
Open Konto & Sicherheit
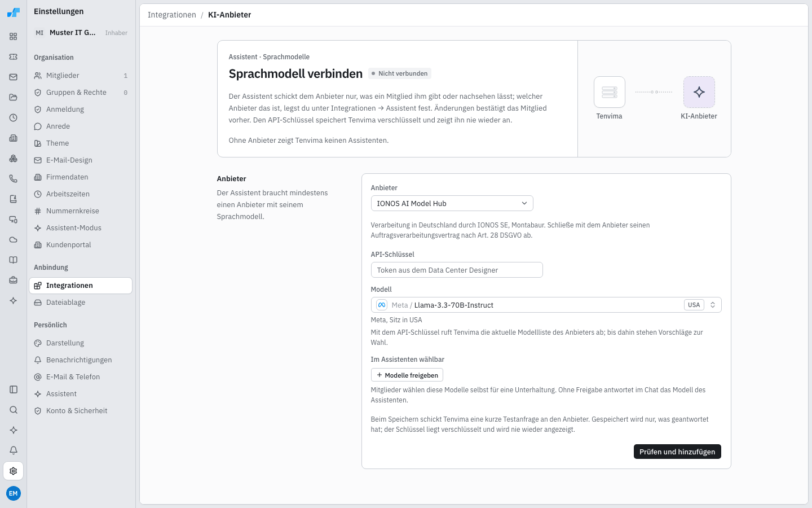pos(81,411)
